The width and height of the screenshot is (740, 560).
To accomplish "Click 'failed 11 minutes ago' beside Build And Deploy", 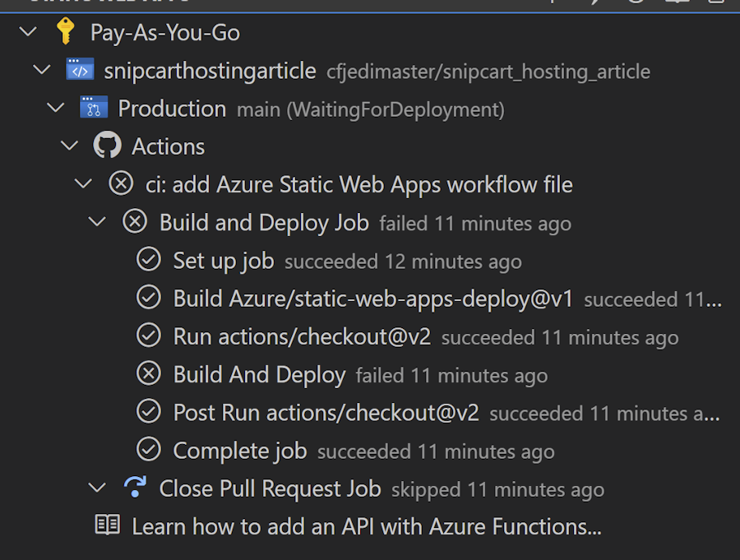I will pos(451,376).
